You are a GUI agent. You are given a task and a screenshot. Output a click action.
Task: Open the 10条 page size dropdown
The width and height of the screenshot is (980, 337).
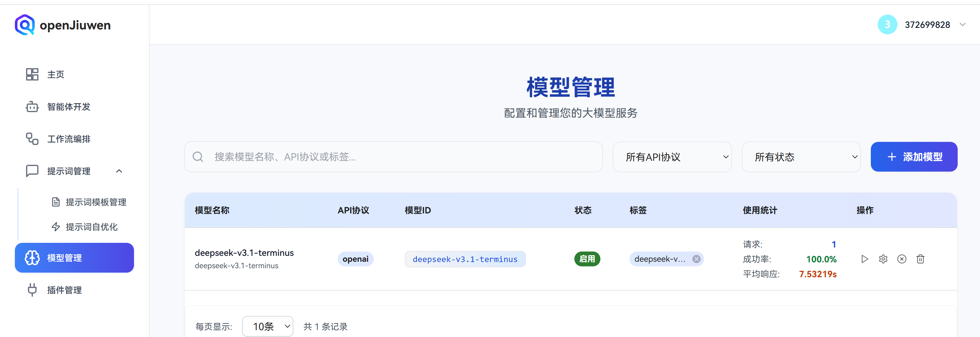(x=267, y=326)
